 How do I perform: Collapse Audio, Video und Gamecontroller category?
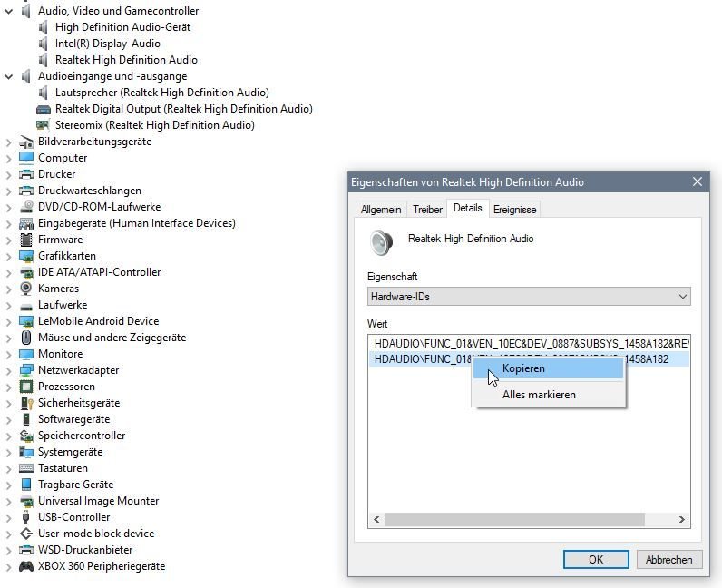pyautogui.click(x=8, y=12)
